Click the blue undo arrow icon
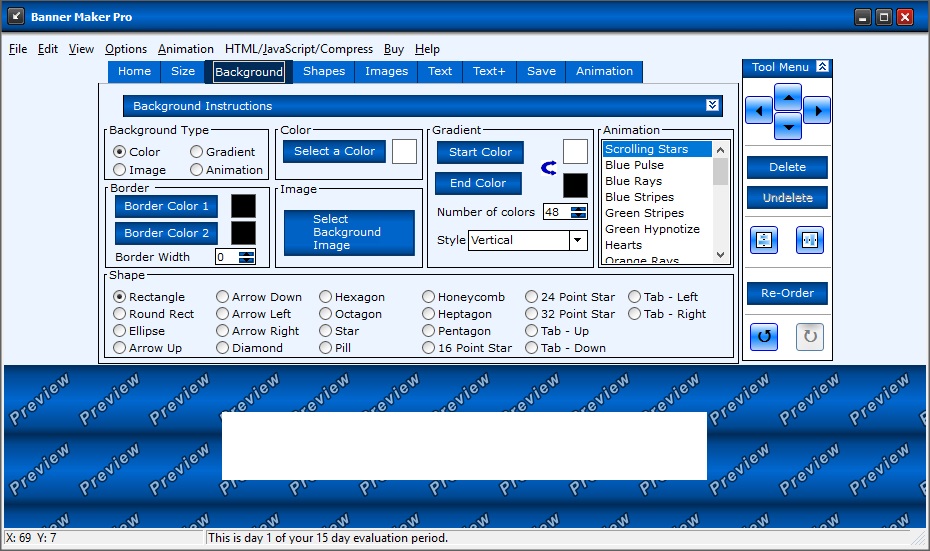 (764, 337)
